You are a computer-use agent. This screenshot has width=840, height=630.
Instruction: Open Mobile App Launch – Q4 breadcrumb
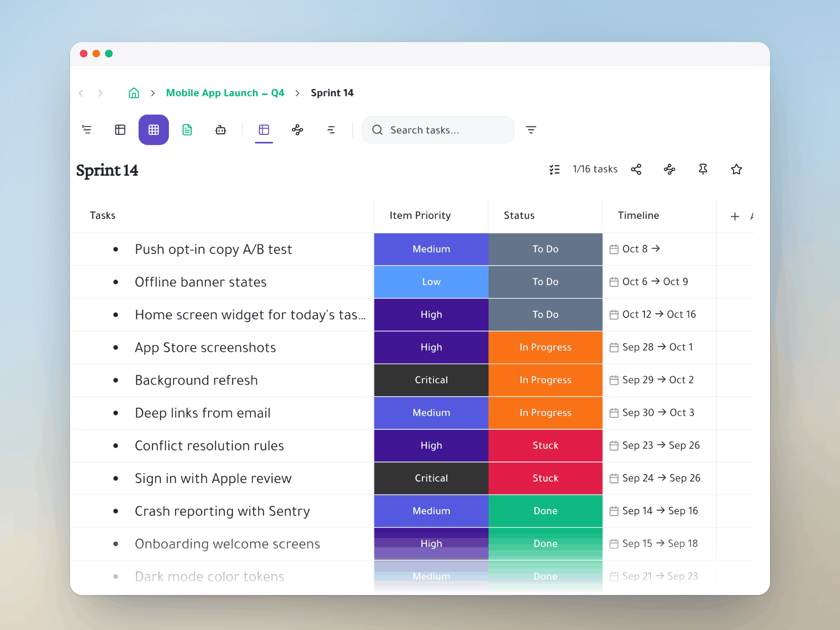pos(225,93)
